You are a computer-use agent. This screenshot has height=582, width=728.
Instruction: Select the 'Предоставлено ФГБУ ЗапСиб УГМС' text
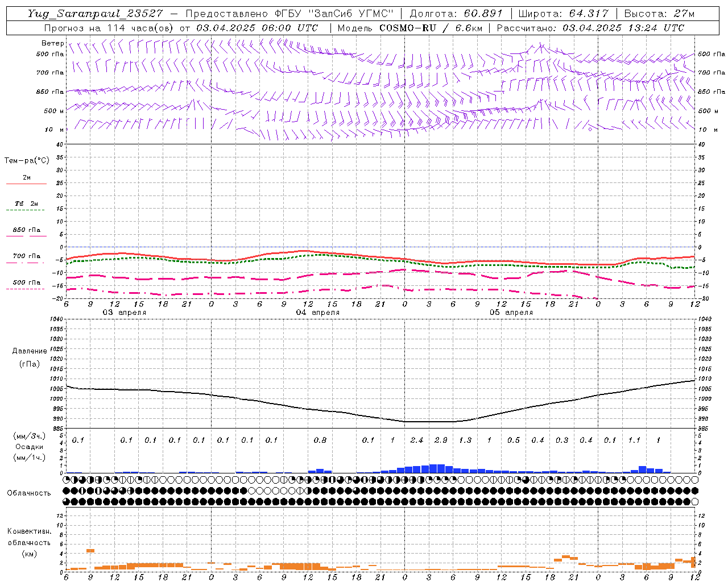290,14
